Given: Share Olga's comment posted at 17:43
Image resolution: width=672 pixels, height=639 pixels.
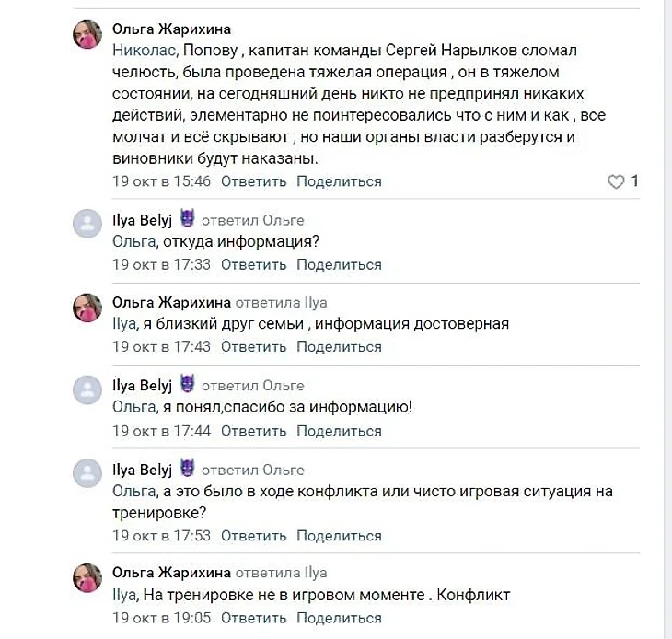Looking at the screenshot, I should pyautogui.click(x=339, y=347).
